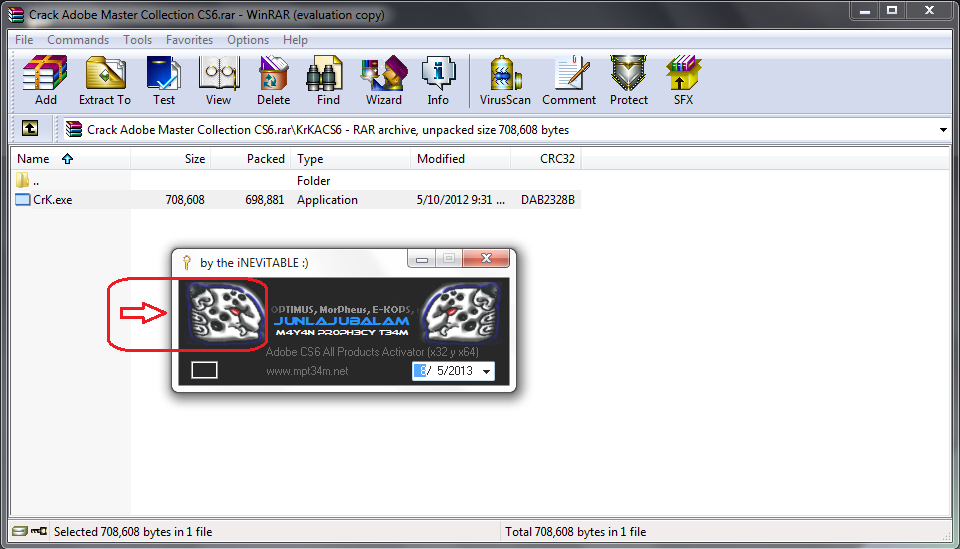Click the 5/10/2012 9:31 modified cell
The width and height of the screenshot is (960, 549).
tap(460, 200)
